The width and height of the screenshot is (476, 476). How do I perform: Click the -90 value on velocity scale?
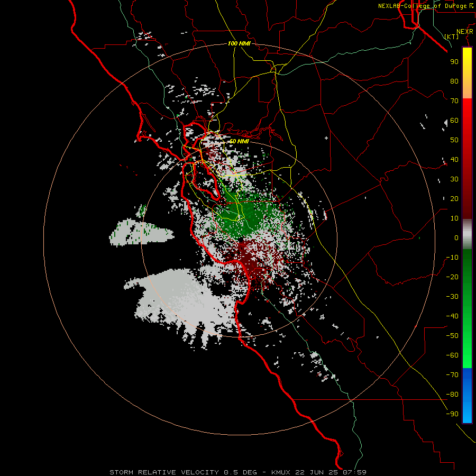452,414
